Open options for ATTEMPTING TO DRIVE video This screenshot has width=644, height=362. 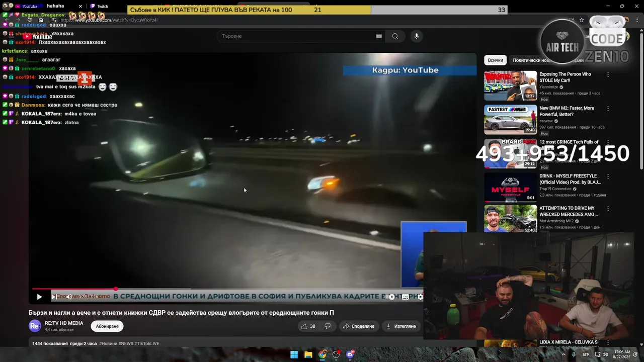(608, 209)
